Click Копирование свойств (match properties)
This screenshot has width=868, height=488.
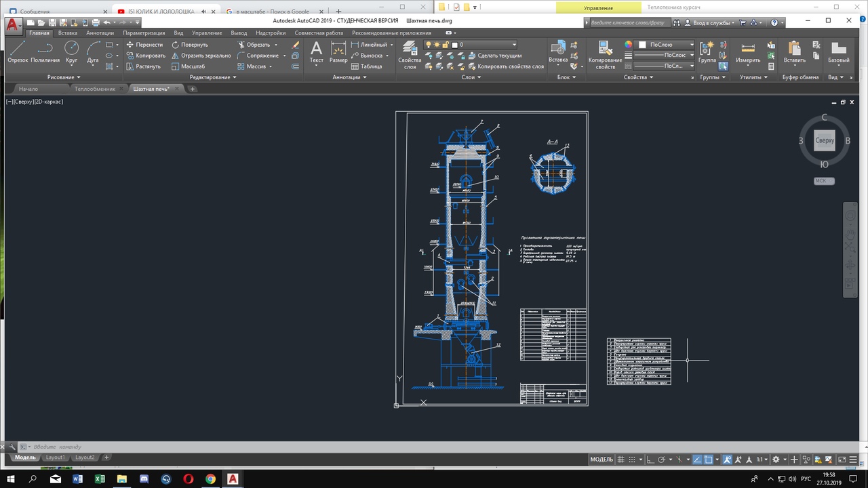tap(605, 54)
